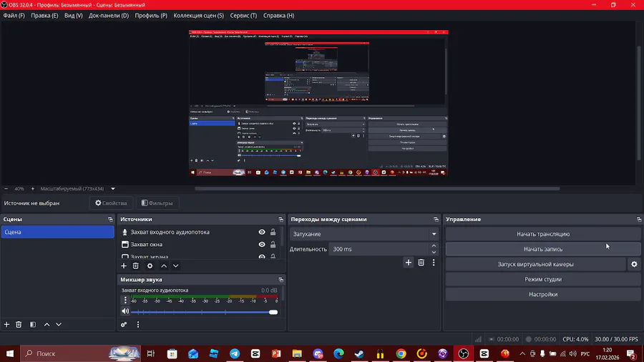Toggle visibility of Захват окна source

[262, 244]
